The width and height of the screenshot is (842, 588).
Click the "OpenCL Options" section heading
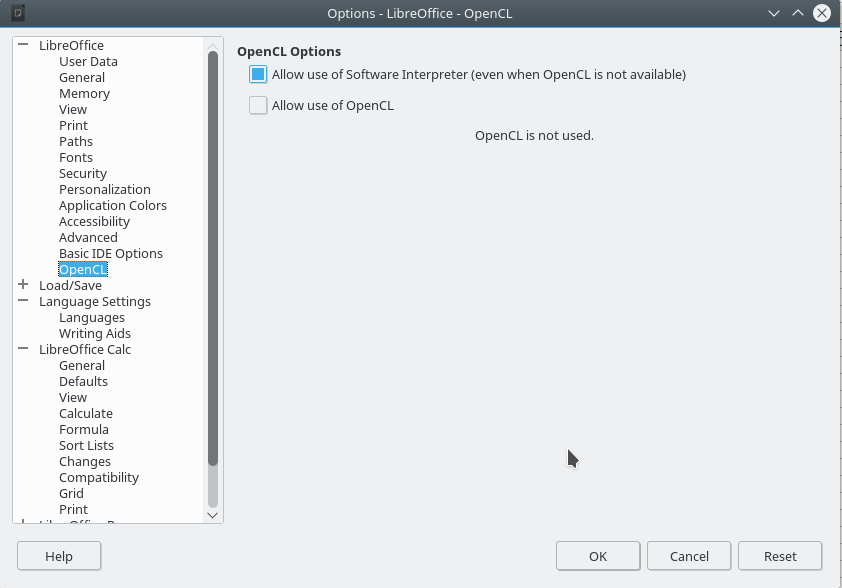[289, 52]
